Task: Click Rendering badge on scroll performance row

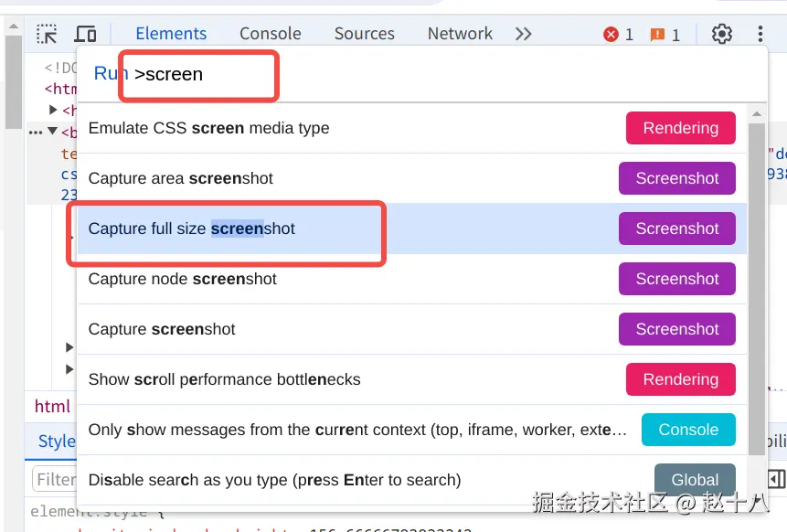Action: [x=681, y=379]
